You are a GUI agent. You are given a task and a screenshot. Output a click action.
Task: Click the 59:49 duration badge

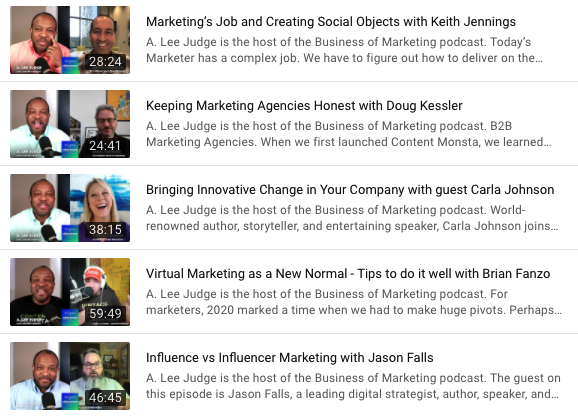point(105,314)
